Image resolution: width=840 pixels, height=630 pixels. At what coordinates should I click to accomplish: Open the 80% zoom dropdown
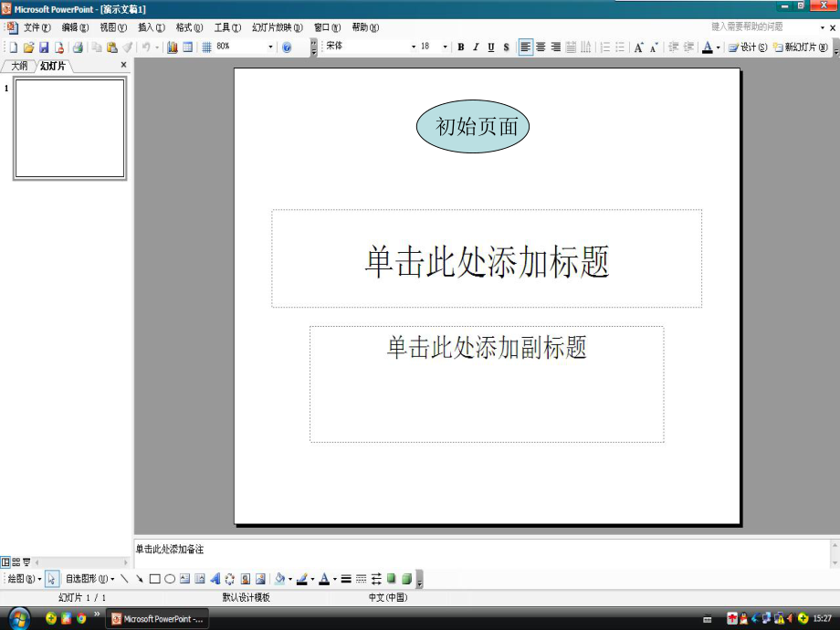pyautogui.click(x=270, y=47)
